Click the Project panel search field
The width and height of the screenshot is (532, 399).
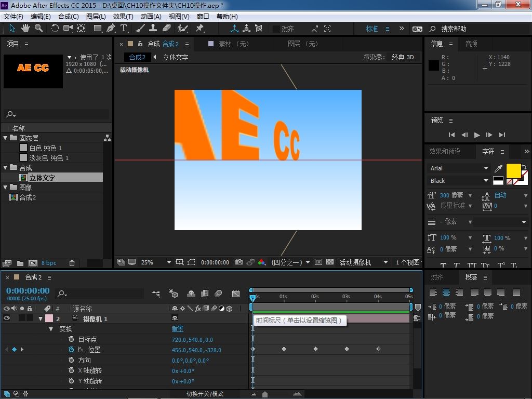tap(57, 114)
